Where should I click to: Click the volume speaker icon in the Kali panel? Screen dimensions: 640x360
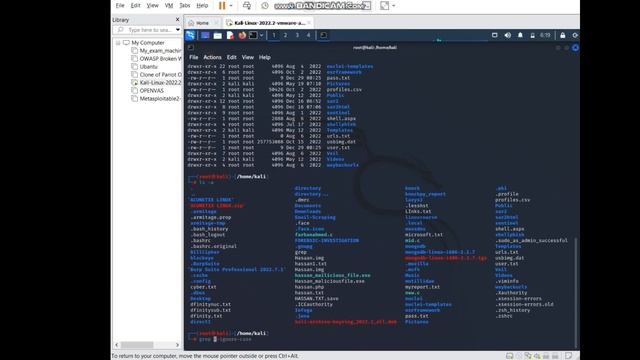coord(507,36)
